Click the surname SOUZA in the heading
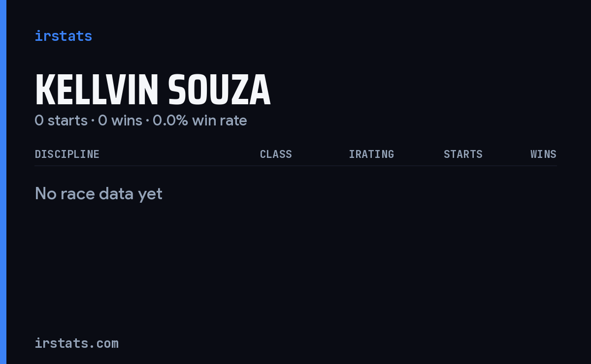Image resolution: width=591 pixels, height=364 pixels. click(219, 90)
